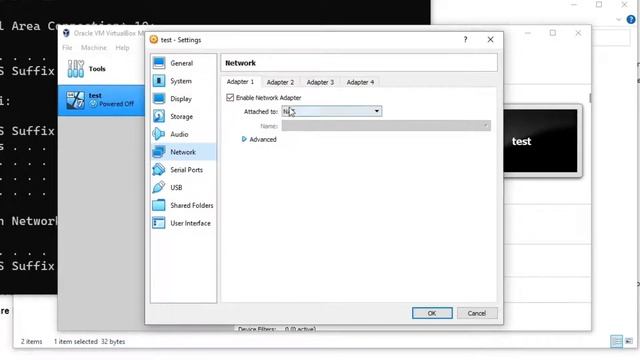Screen dimensions: 640x360
Task: Click the Tools label in VirtualBox Manager
Action: [97, 69]
